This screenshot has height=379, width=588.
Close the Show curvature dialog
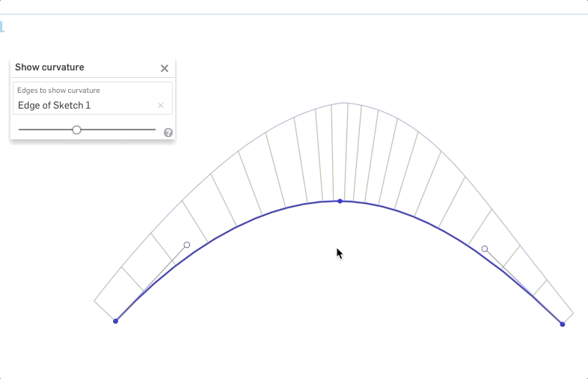coord(165,68)
